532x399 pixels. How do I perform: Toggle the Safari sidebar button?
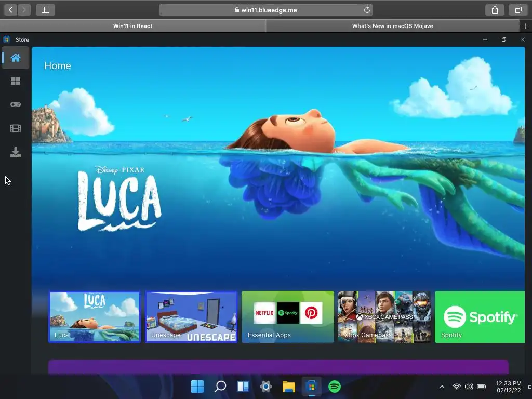[x=46, y=10]
